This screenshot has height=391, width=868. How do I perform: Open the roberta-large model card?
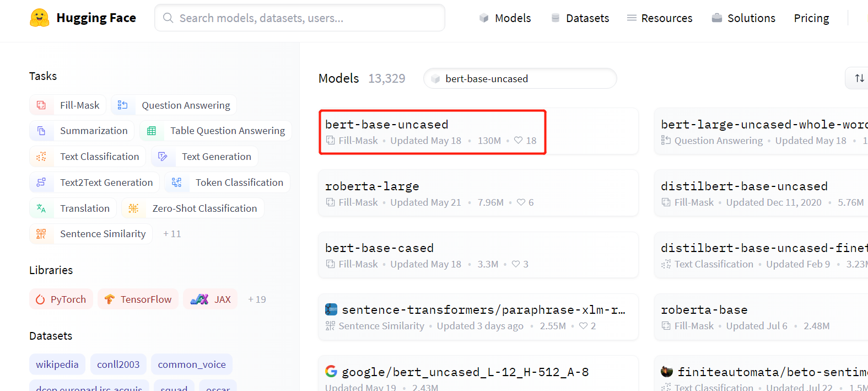point(478,194)
